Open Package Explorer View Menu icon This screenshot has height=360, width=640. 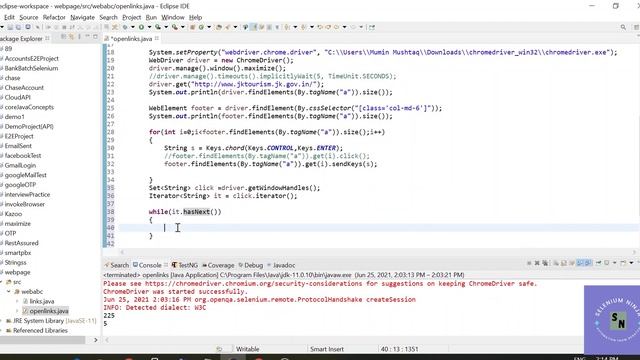pos(79,37)
